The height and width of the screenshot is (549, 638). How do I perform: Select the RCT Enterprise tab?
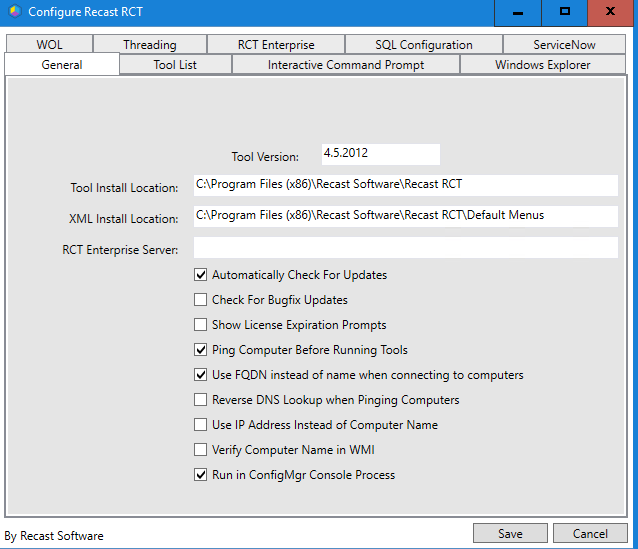coord(276,44)
